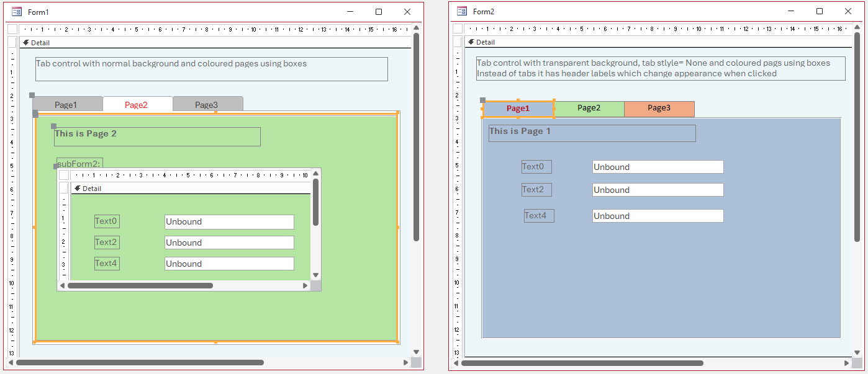Click Form2 vertical scrollbar thumb
Screen dimensions: 868x374
(857, 136)
